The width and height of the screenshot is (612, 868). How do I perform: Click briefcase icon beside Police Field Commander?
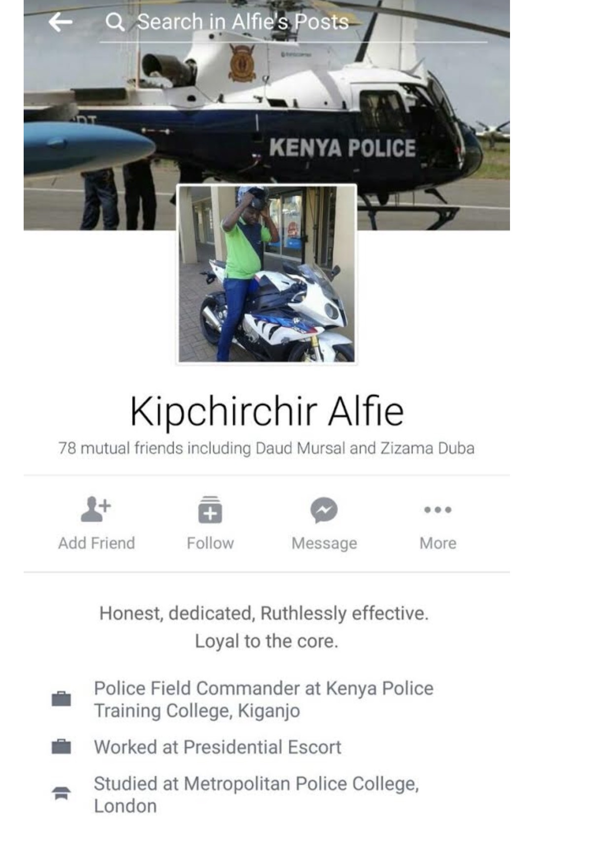61,699
